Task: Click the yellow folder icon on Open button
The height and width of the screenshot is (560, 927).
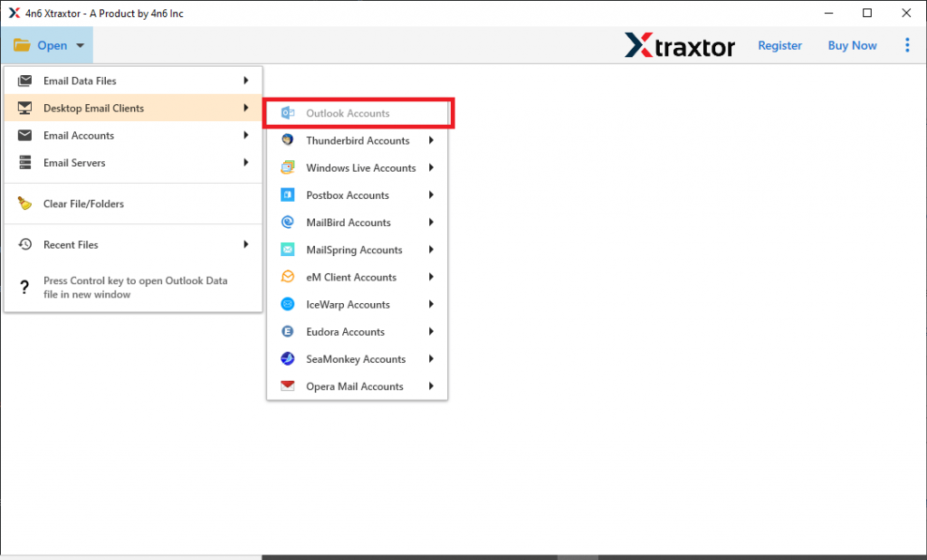Action: coord(22,45)
